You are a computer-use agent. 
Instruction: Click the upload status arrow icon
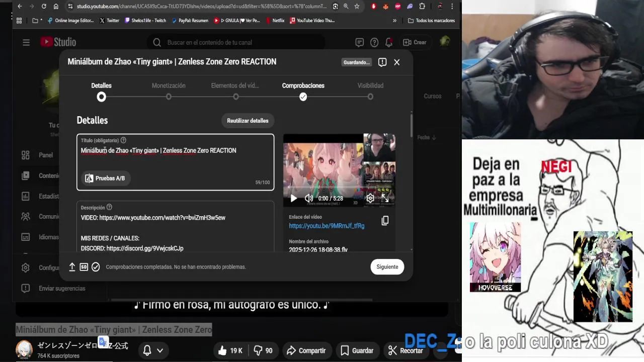click(72, 267)
